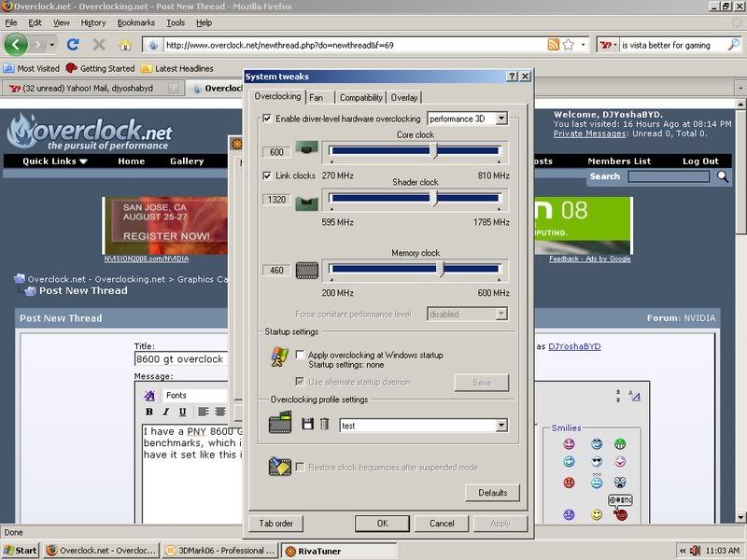Open the Bookmarks menu
The height and width of the screenshot is (560, 747).
136,22
